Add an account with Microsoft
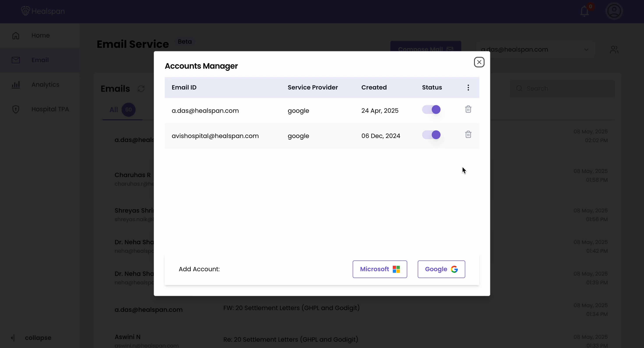Image resolution: width=644 pixels, height=348 pixels. click(379, 269)
